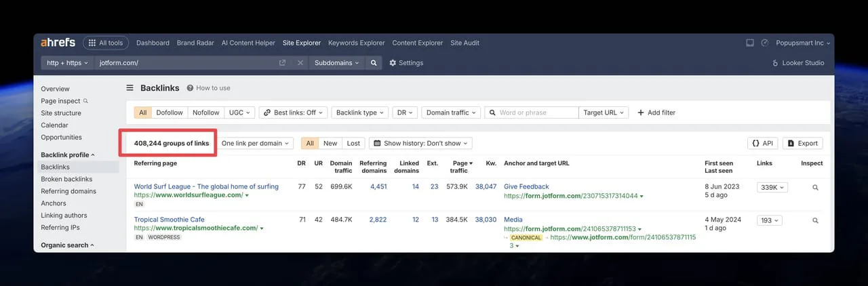Open Brand Radar
The height and width of the screenshot is (286, 868).
(x=195, y=43)
